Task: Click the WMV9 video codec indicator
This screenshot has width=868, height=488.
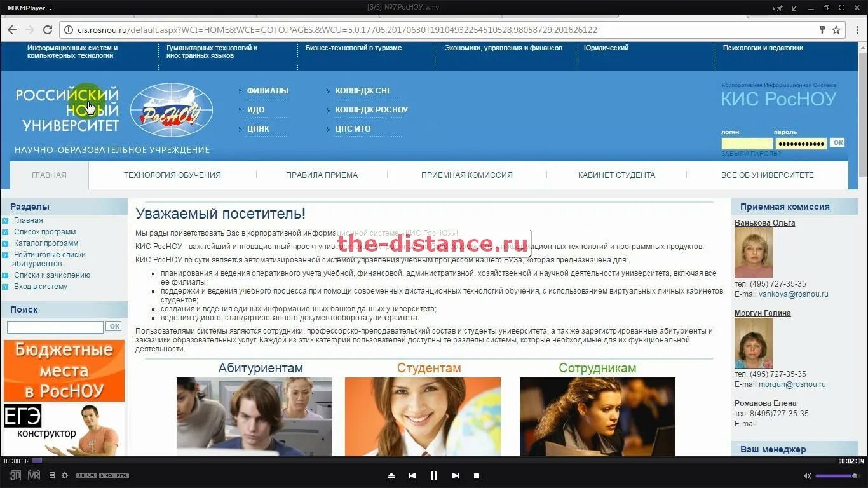Action: tap(86, 475)
